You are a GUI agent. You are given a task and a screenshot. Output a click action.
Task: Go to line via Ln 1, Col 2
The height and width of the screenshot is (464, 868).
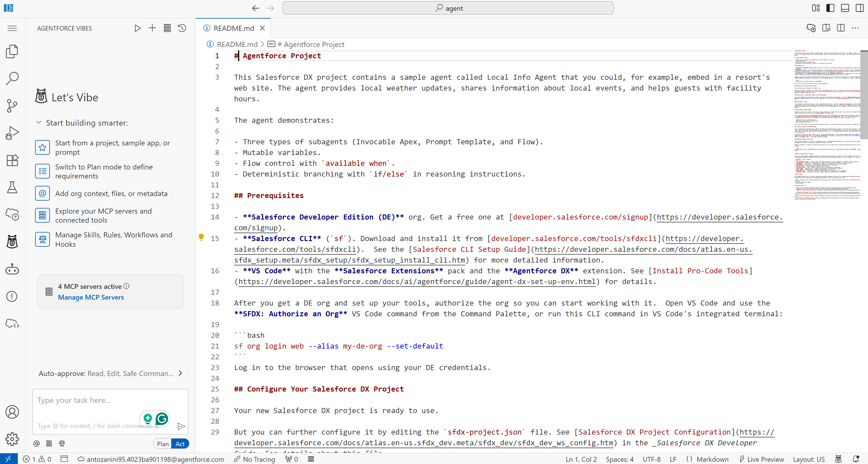click(x=581, y=459)
